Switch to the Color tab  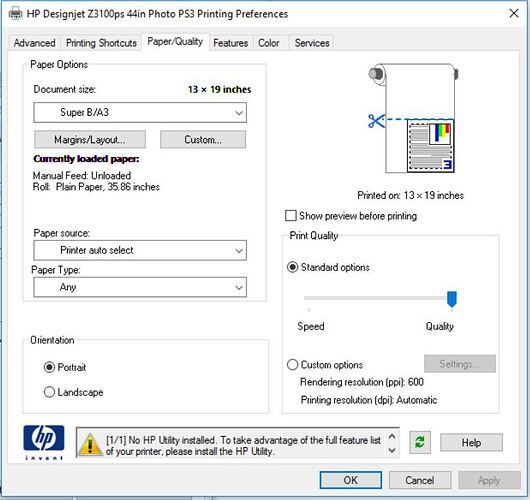269,43
